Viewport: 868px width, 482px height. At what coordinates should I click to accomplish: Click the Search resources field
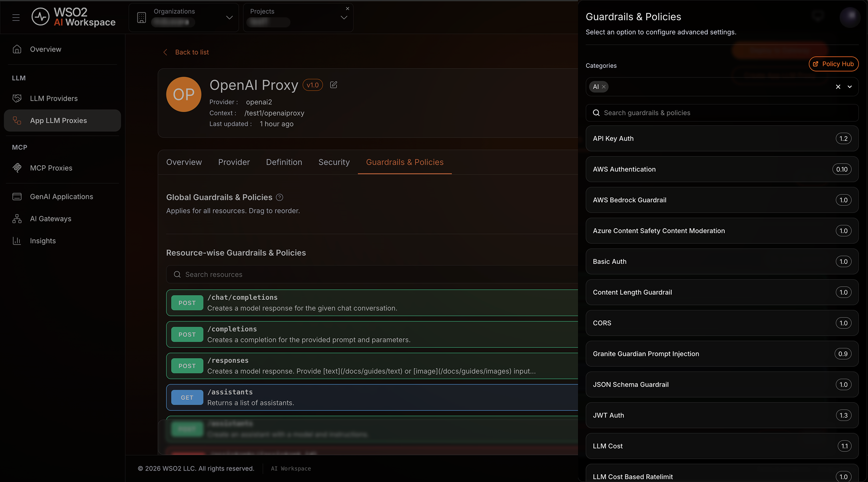(x=372, y=274)
